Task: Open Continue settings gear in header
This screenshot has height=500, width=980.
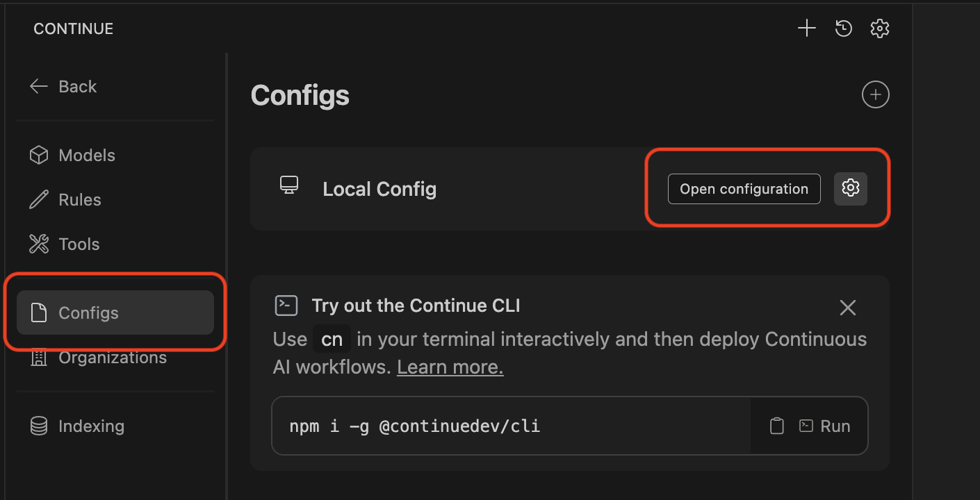Action: 880,28
